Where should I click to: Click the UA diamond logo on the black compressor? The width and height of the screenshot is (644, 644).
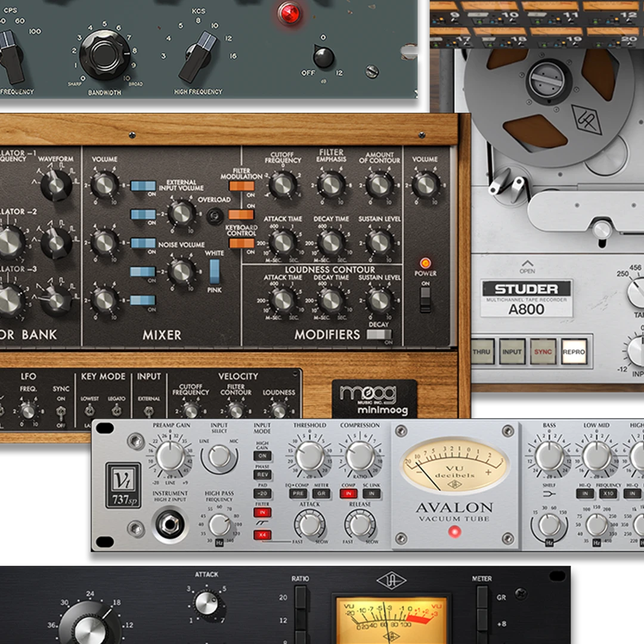tap(391, 581)
